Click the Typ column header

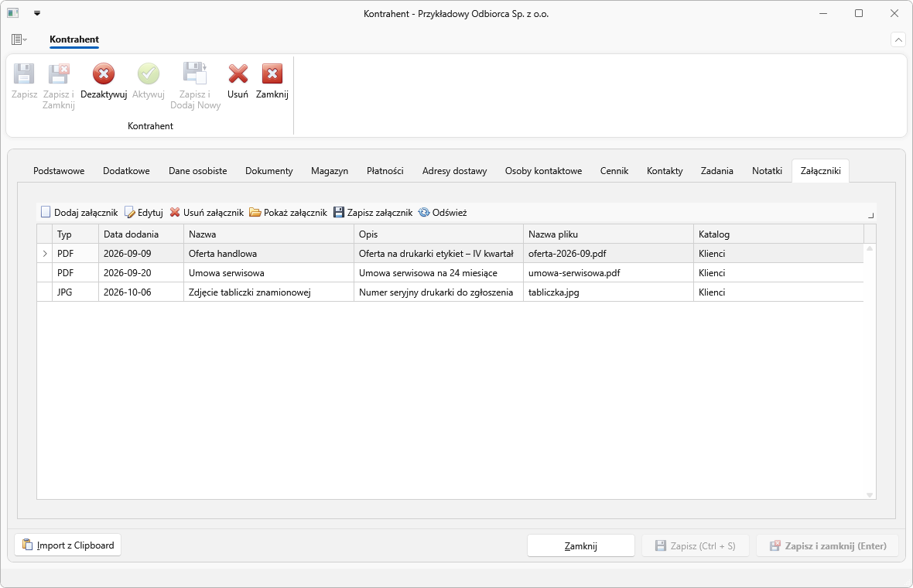pyautogui.click(x=75, y=234)
